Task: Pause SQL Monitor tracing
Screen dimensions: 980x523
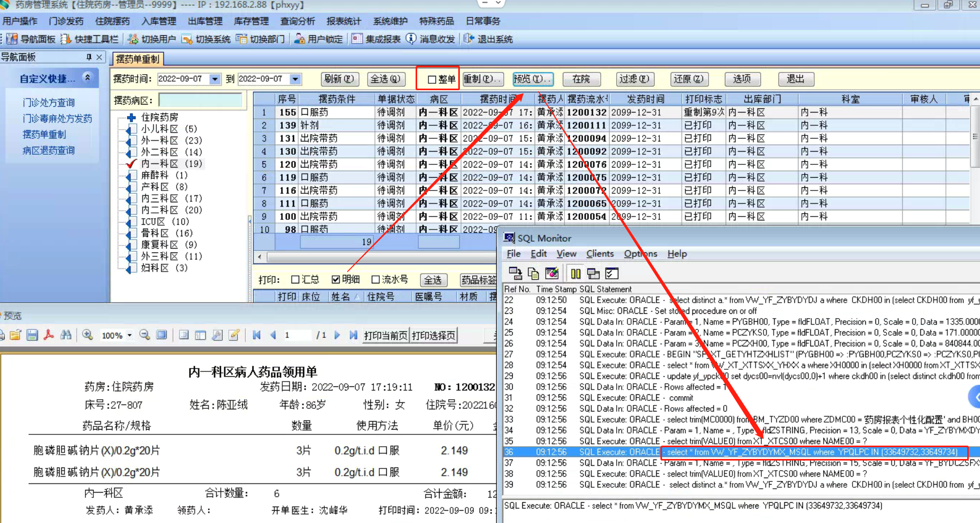Action: [576, 274]
